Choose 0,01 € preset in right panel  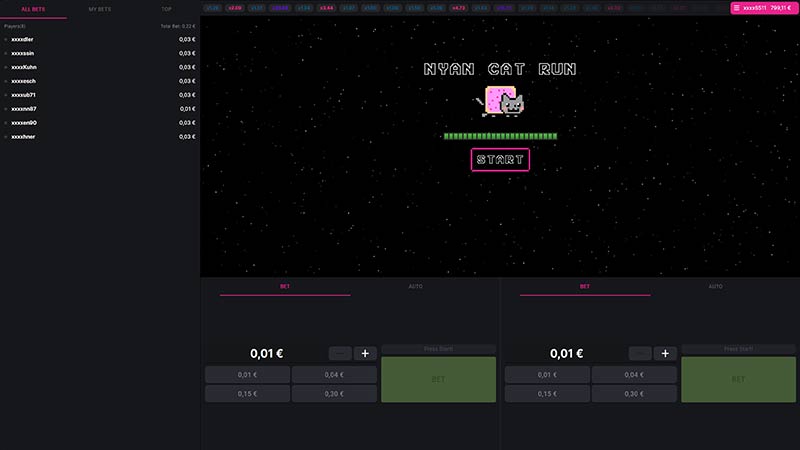coord(547,374)
